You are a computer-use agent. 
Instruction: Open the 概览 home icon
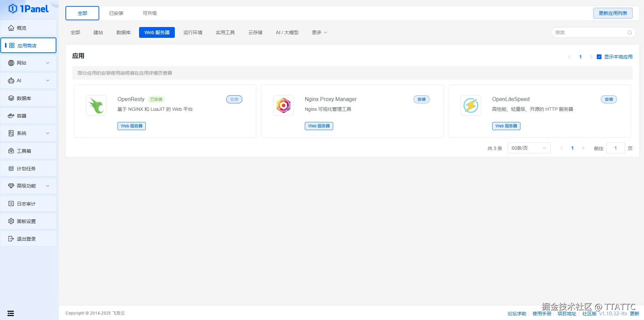point(11,28)
